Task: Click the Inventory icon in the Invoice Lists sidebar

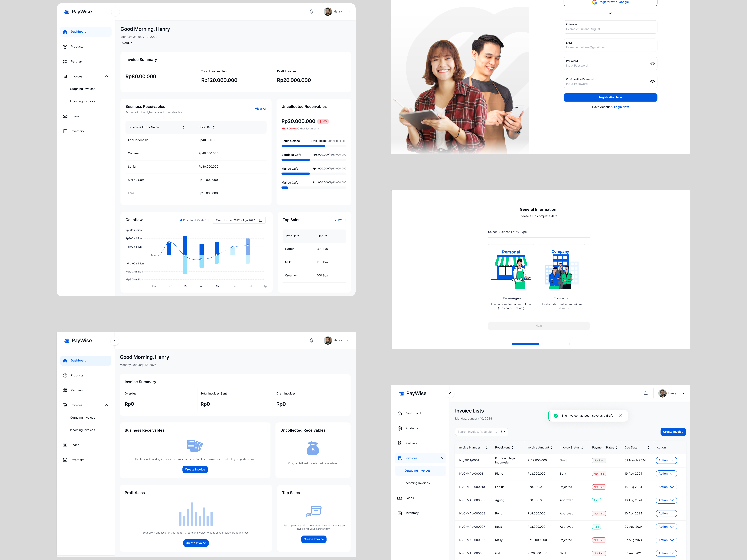Action: pyautogui.click(x=400, y=513)
